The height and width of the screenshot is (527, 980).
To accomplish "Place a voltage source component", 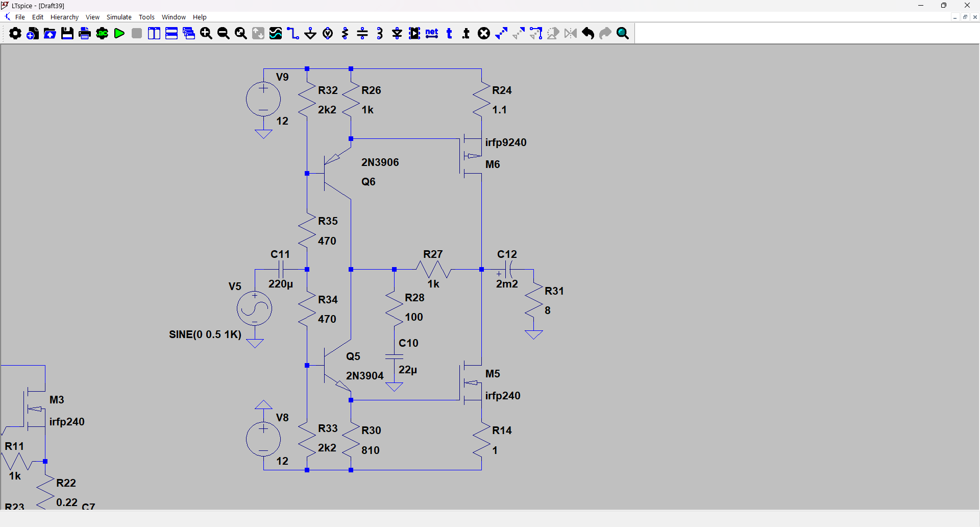I will (328, 34).
